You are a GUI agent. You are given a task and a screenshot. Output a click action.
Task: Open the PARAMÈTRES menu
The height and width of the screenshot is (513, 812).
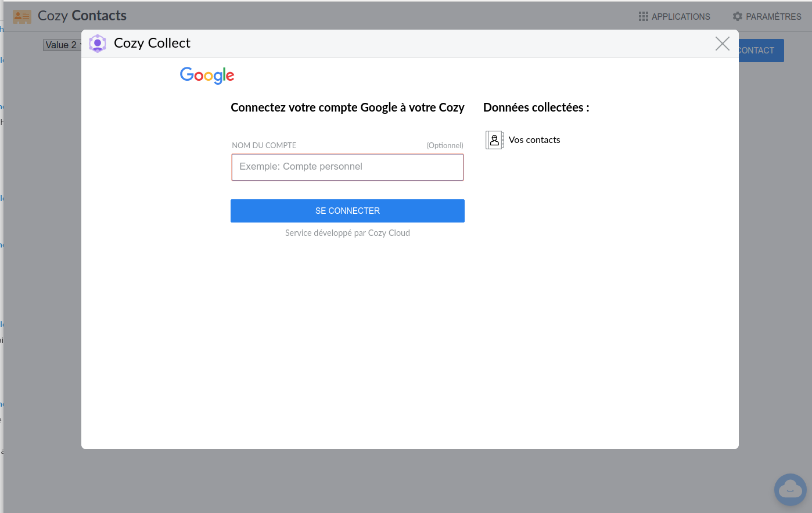point(767,17)
